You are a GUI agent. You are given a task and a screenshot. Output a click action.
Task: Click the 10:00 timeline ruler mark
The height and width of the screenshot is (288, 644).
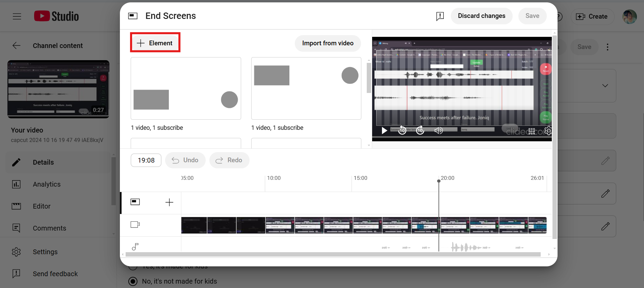pos(274,178)
